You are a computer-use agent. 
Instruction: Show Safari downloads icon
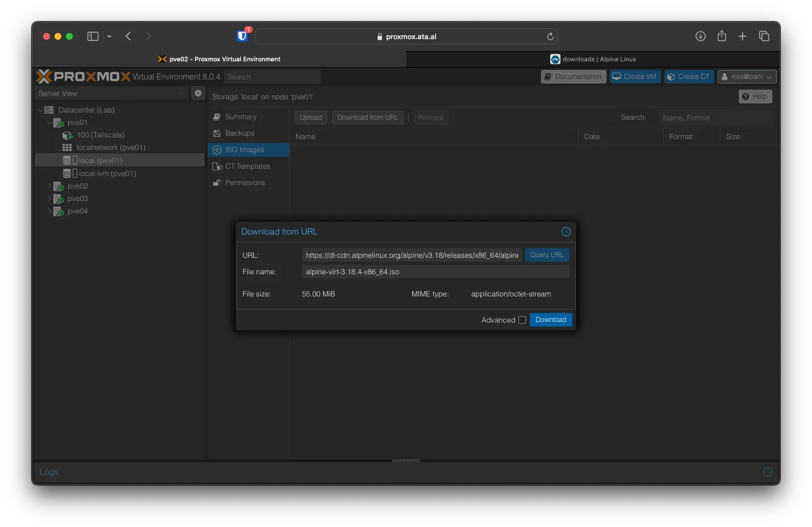(701, 36)
